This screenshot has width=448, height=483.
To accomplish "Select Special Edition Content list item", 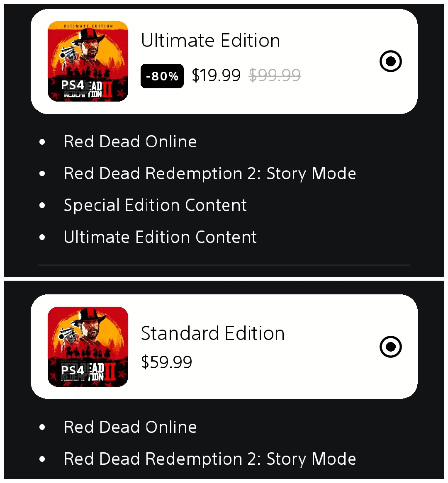I will pyautogui.click(x=155, y=205).
